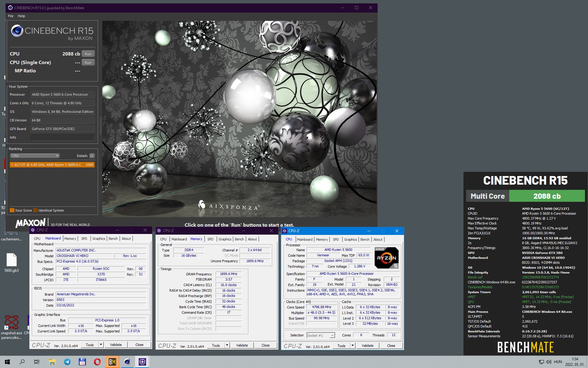Click Close button in left CPU-Z
Viewport: 588px width, 368px height.
139,345
